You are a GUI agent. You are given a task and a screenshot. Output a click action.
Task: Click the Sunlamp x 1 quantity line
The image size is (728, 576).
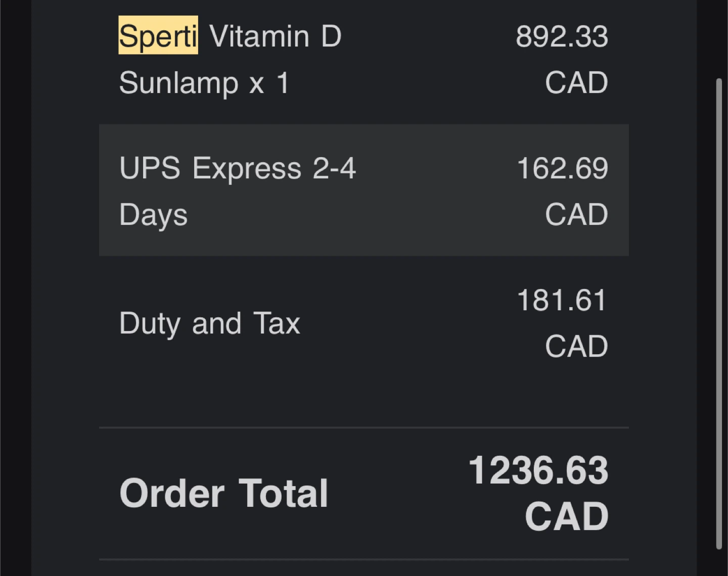pos(204,83)
